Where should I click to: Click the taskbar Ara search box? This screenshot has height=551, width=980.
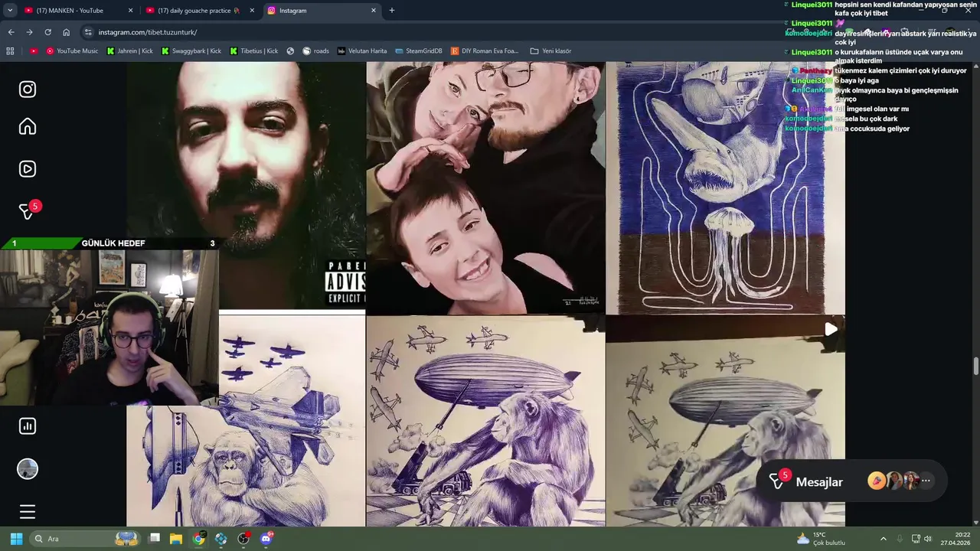(85, 539)
